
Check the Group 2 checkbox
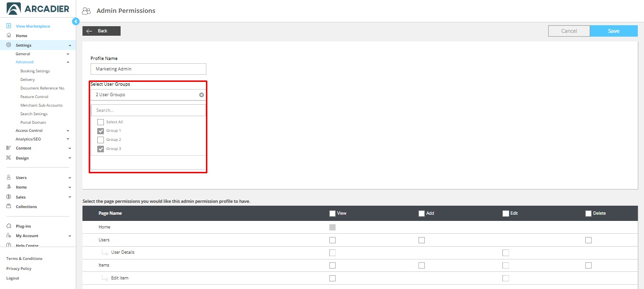tap(101, 140)
